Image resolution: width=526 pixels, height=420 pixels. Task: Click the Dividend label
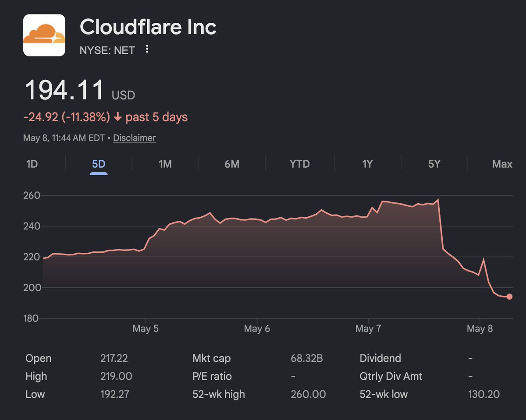pos(380,358)
